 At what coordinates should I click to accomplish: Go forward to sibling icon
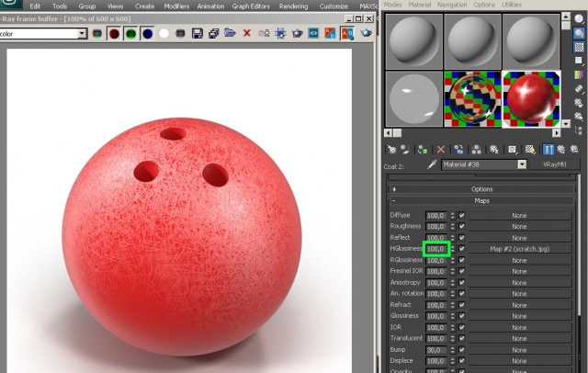[x=574, y=150]
